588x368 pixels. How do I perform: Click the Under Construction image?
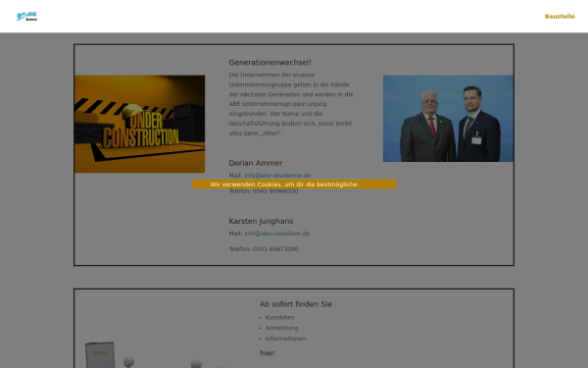(x=139, y=124)
